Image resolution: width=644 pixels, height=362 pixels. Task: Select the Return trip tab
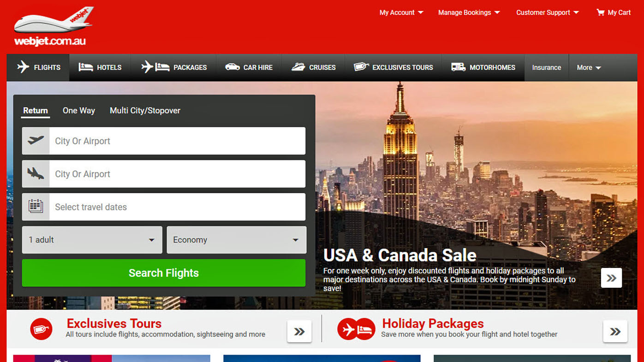(x=36, y=111)
